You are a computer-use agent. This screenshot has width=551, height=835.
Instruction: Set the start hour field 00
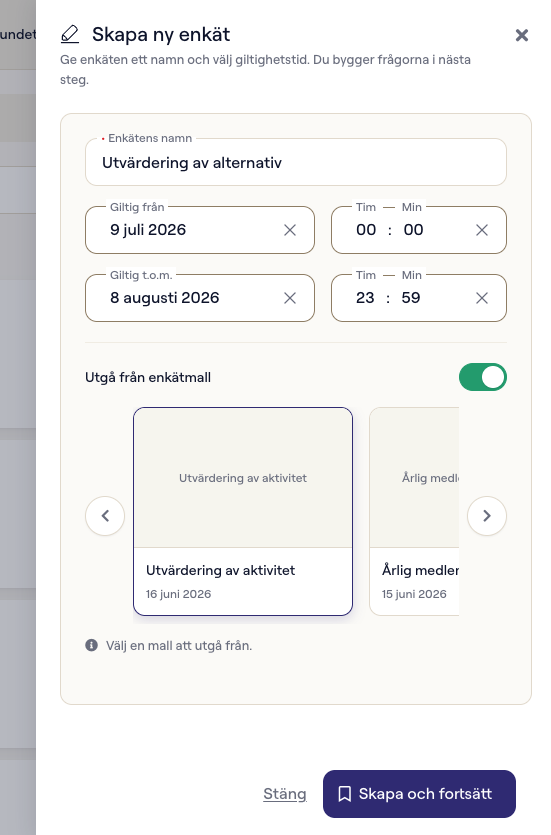366,230
